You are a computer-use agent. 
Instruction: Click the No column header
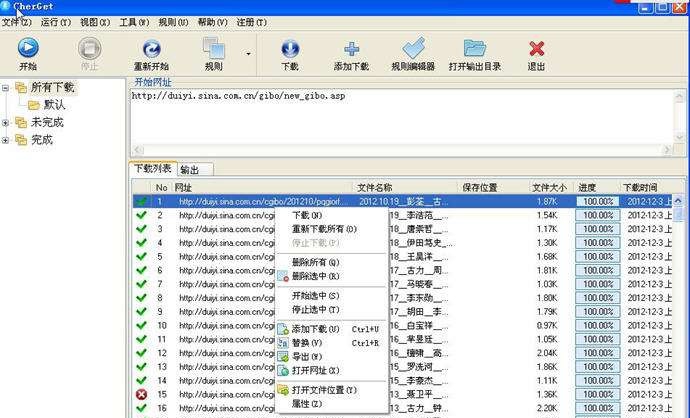(x=161, y=187)
